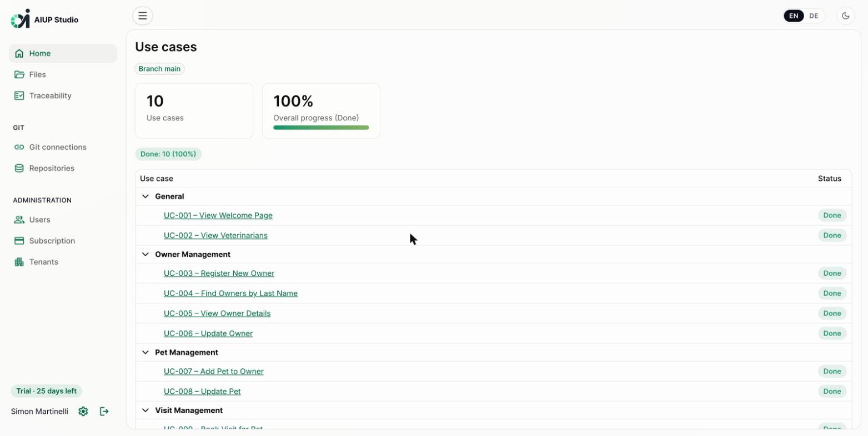
Task: Select EN language option
Action: (x=794, y=16)
